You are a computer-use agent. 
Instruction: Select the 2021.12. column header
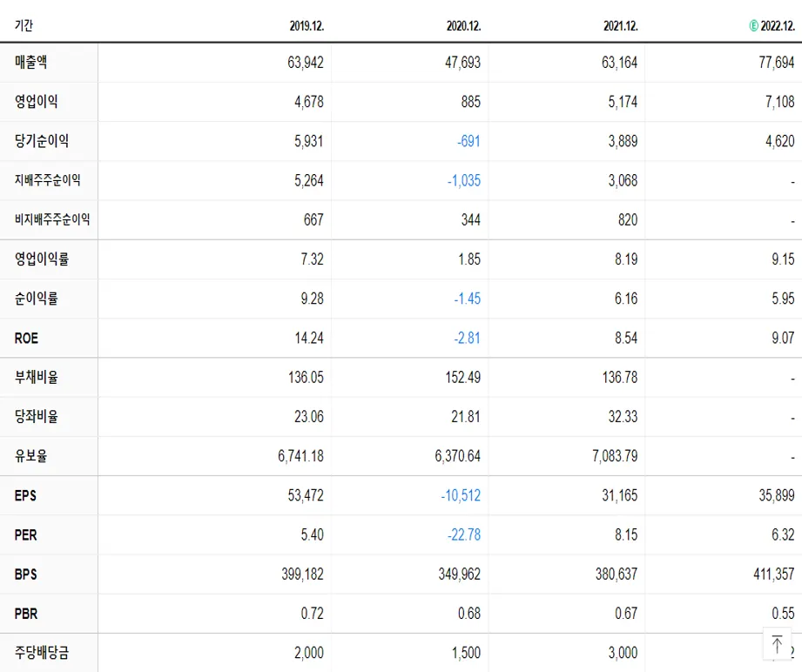621,26
